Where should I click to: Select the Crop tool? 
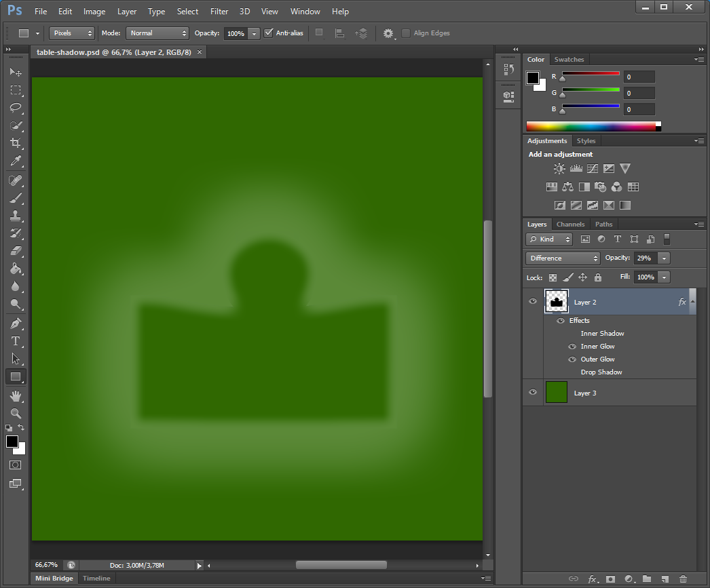point(16,143)
